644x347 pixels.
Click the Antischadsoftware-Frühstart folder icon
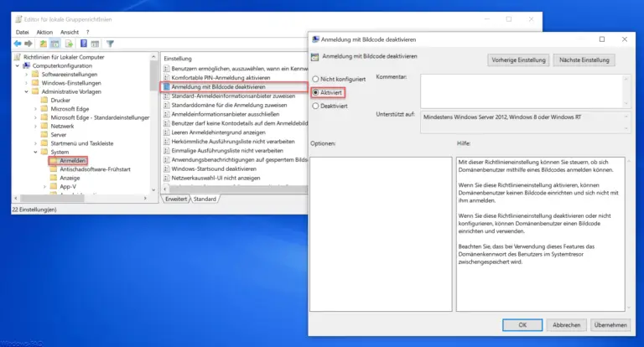pos(54,169)
